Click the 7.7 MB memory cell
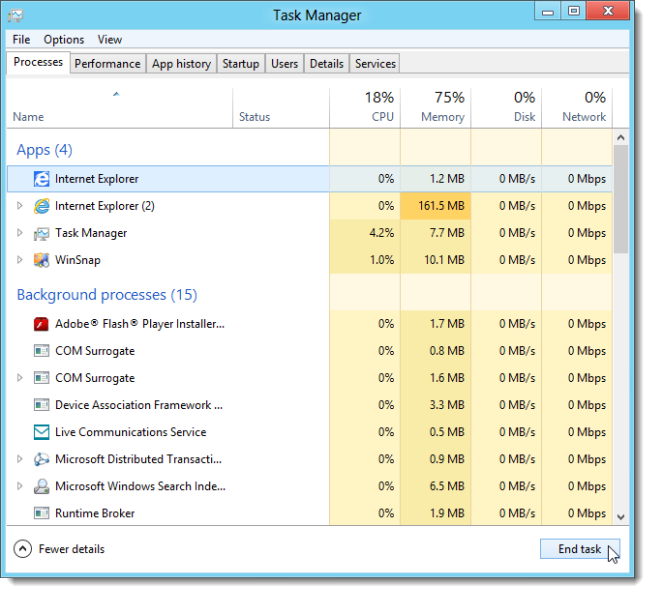 point(436,233)
